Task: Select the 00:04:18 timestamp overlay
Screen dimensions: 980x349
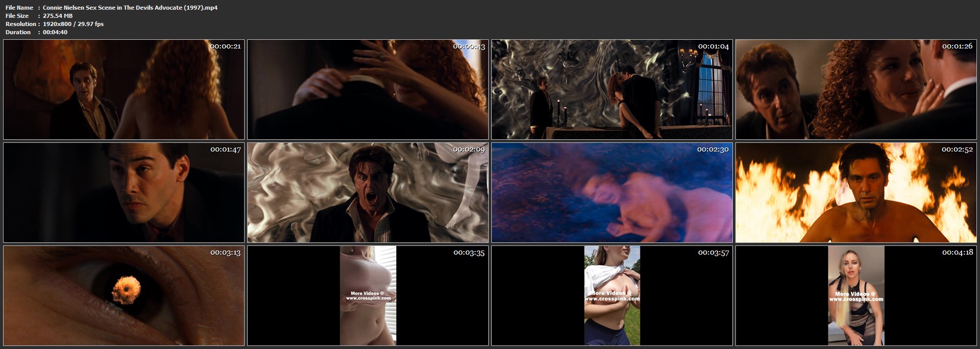Action: point(958,253)
